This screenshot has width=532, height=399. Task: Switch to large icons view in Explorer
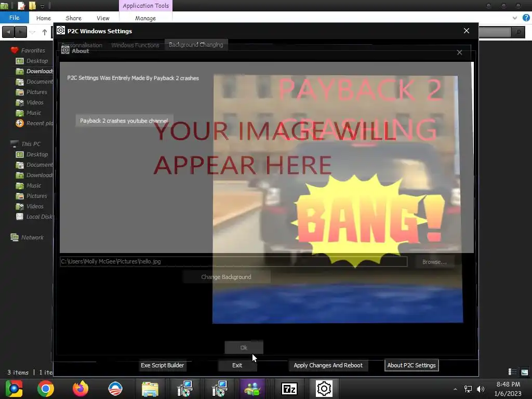[x=525, y=372]
